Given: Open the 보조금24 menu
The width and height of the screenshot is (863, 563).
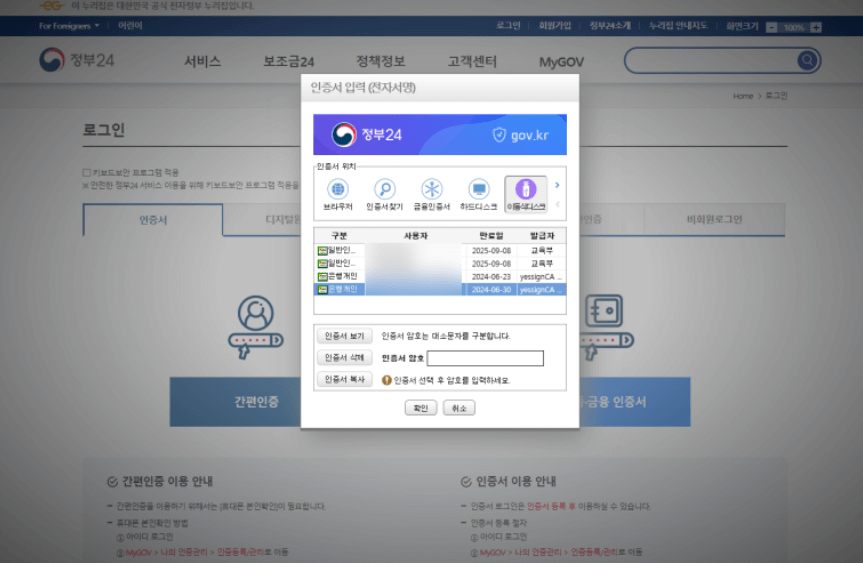Looking at the screenshot, I should tap(288, 61).
